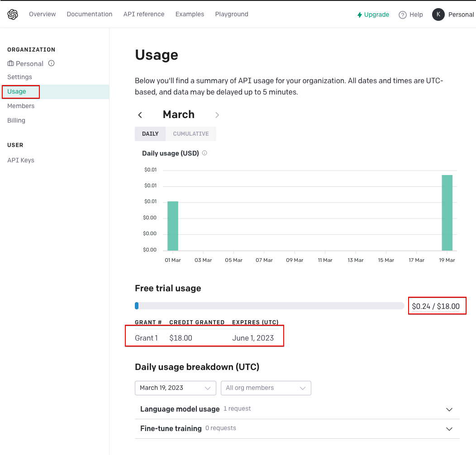Click the info icon beside Daily usage (USD)
476x455 pixels.
[x=205, y=153]
